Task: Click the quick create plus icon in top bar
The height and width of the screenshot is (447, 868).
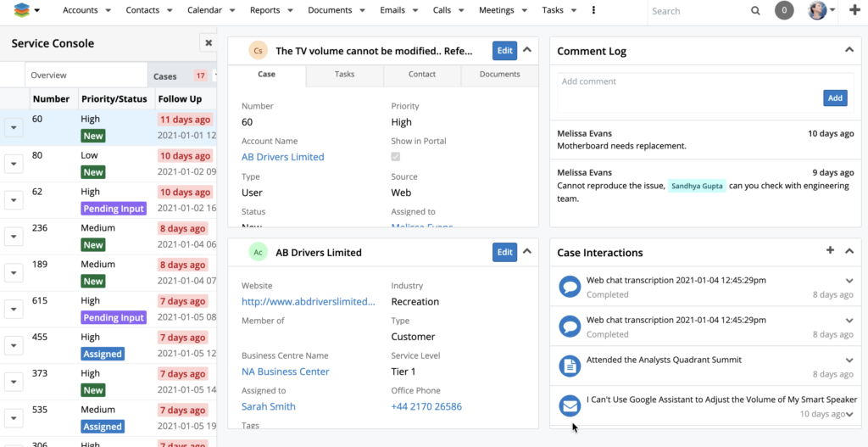Action: click(854, 10)
